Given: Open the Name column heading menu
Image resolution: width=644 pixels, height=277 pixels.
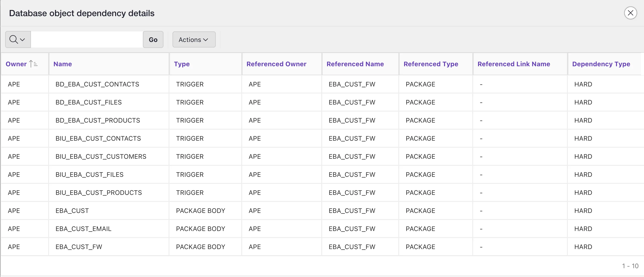Looking at the screenshot, I should (63, 64).
